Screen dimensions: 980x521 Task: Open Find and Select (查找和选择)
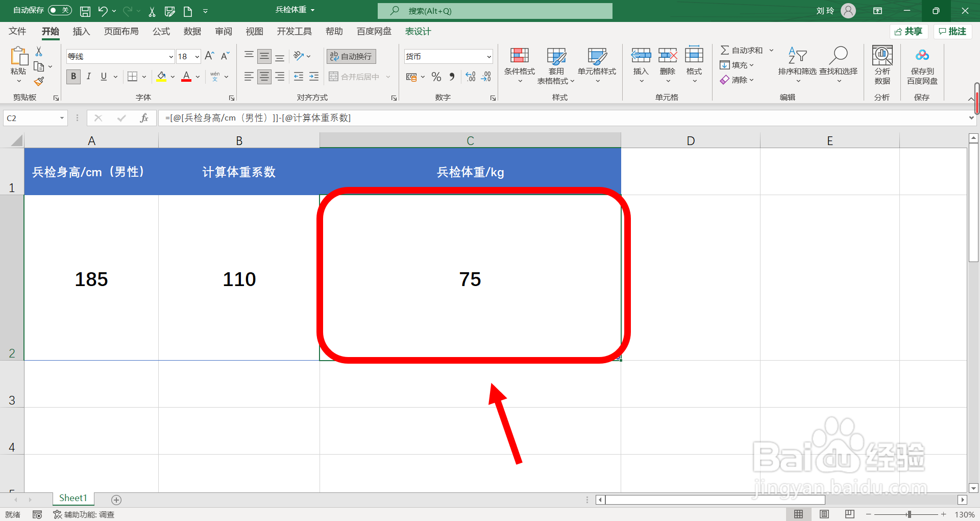[838, 65]
